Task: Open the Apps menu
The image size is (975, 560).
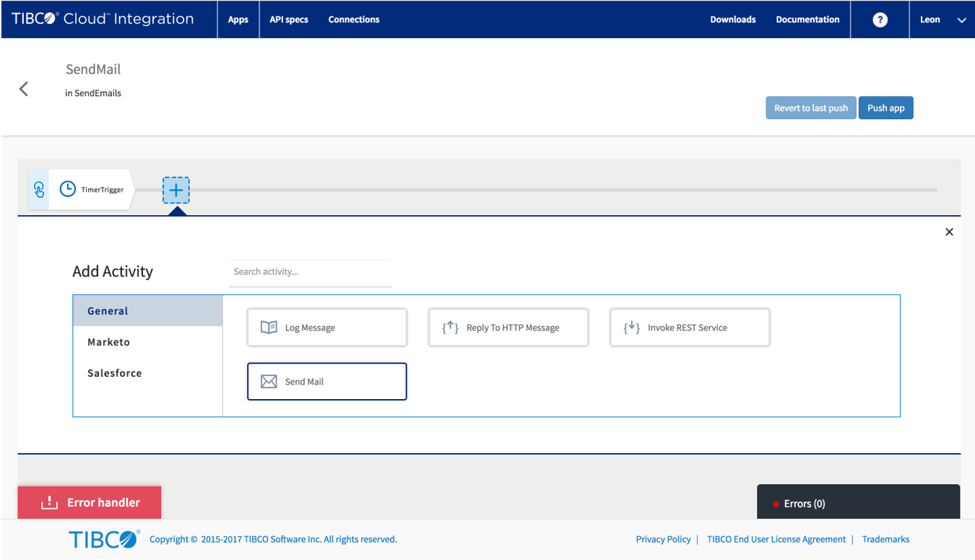Action: [x=238, y=19]
